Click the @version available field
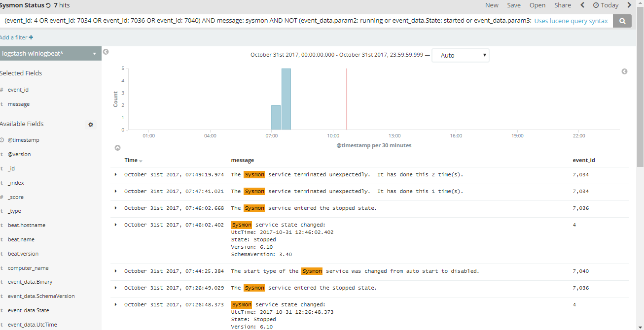 19,154
